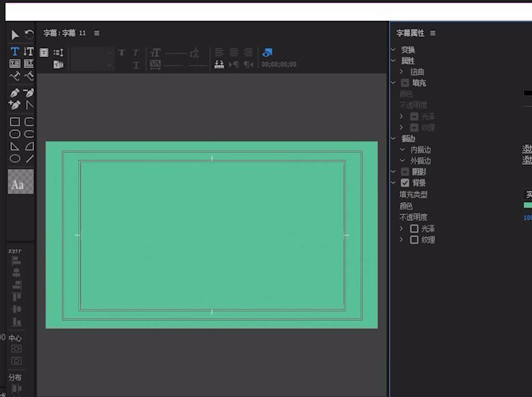The width and height of the screenshot is (532, 397).
Task: Open the font style dropdown
Action: coord(91,65)
